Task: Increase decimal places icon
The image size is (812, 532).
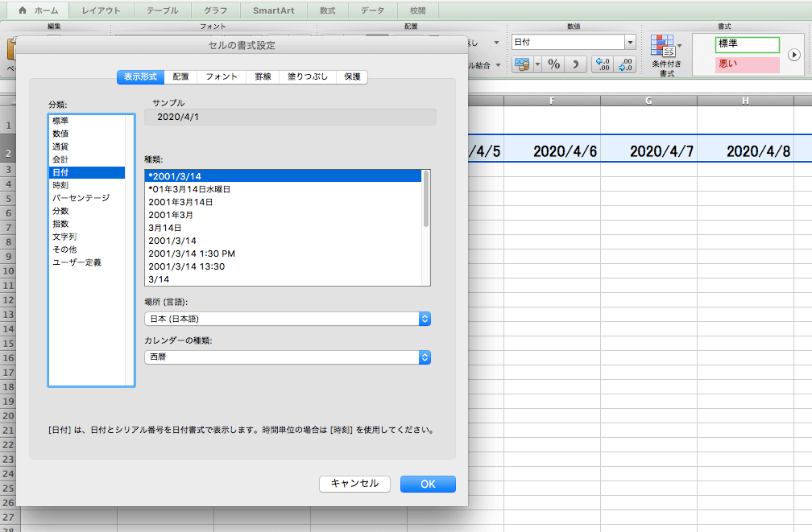Action: coord(603,65)
